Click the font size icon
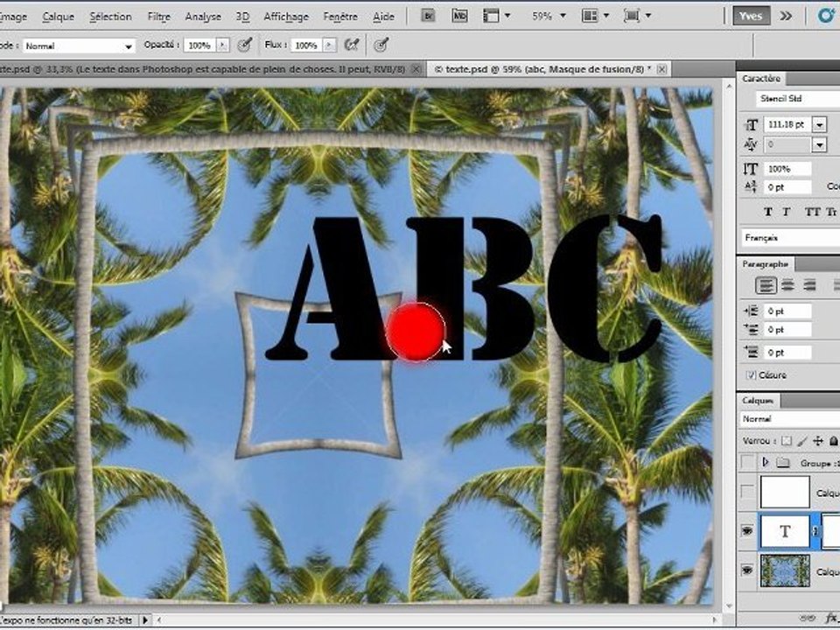Viewport: 840px width, 630px height. pos(751,125)
